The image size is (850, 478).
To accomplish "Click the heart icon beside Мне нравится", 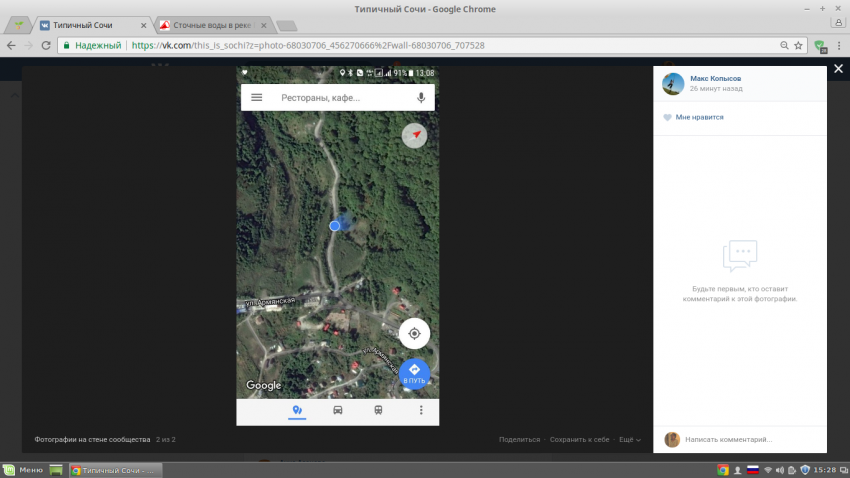I will pos(667,117).
